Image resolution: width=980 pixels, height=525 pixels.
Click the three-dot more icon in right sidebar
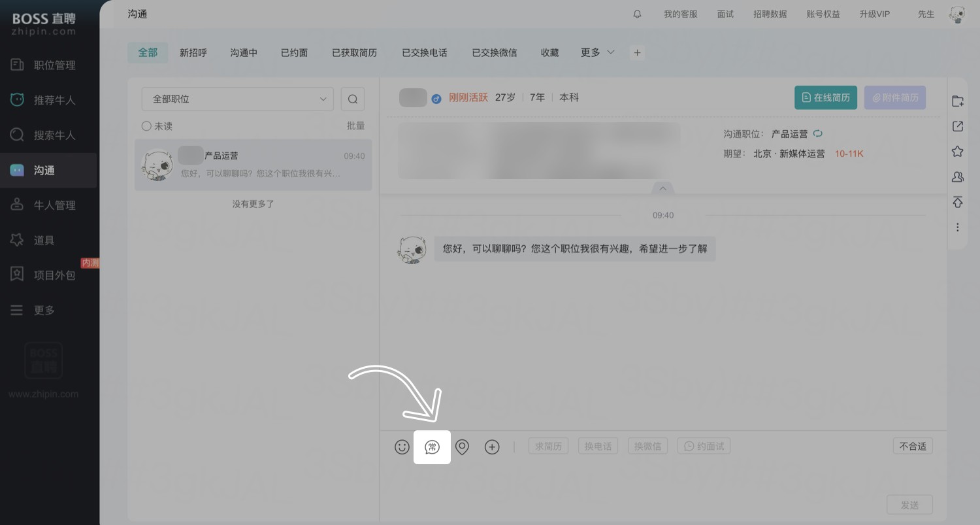pos(957,227)
